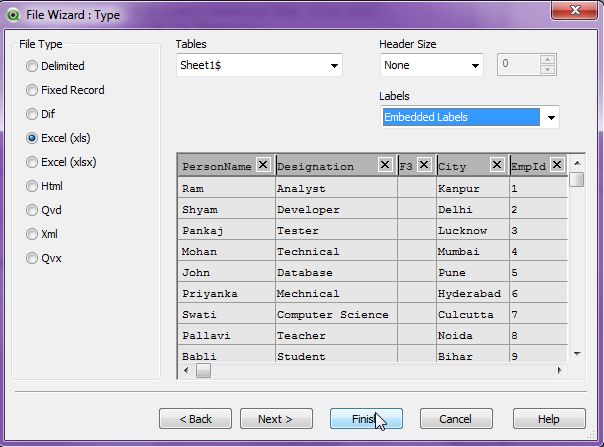
Task: Cancel the File Wizard
Action: pos(456,419)
